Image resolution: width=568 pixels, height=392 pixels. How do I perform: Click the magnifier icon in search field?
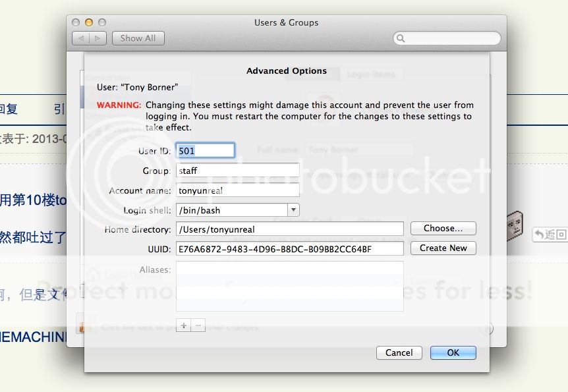pos(401,38)
